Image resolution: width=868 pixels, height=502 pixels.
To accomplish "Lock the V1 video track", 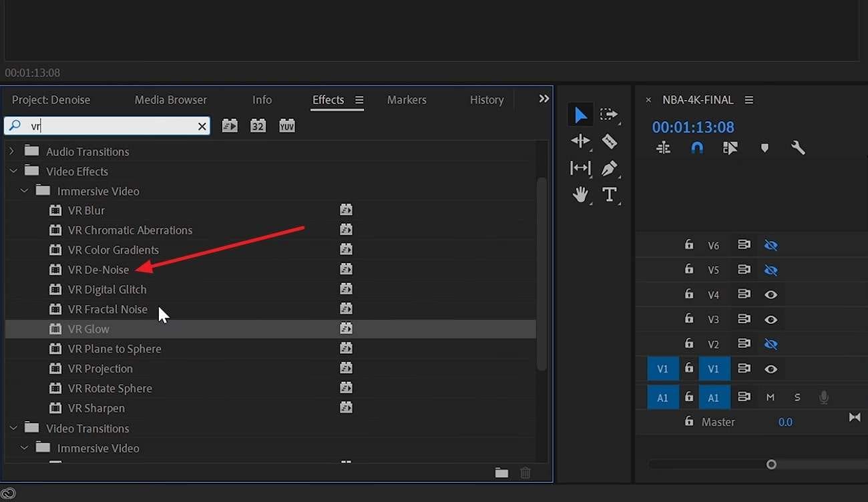I will coord(688,368).
